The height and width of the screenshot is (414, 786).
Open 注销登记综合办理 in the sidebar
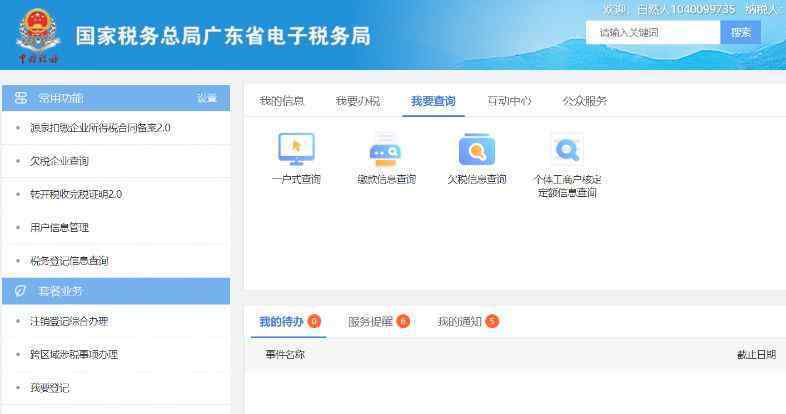click(69, 321)
